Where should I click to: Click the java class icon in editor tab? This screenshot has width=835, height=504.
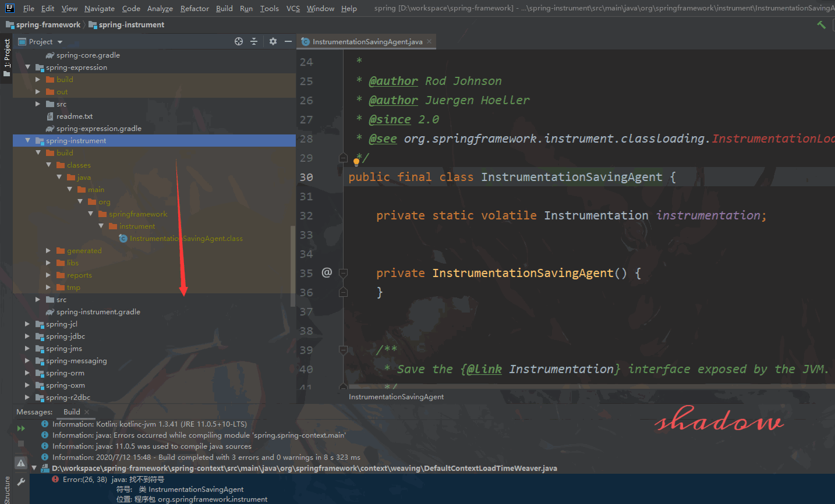305,41
